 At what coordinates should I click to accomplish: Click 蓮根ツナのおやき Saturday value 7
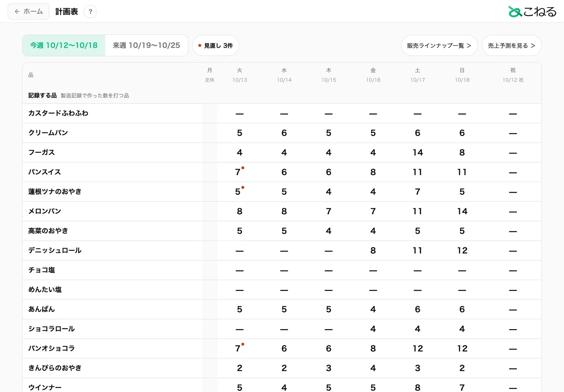(x=418, y=192)
